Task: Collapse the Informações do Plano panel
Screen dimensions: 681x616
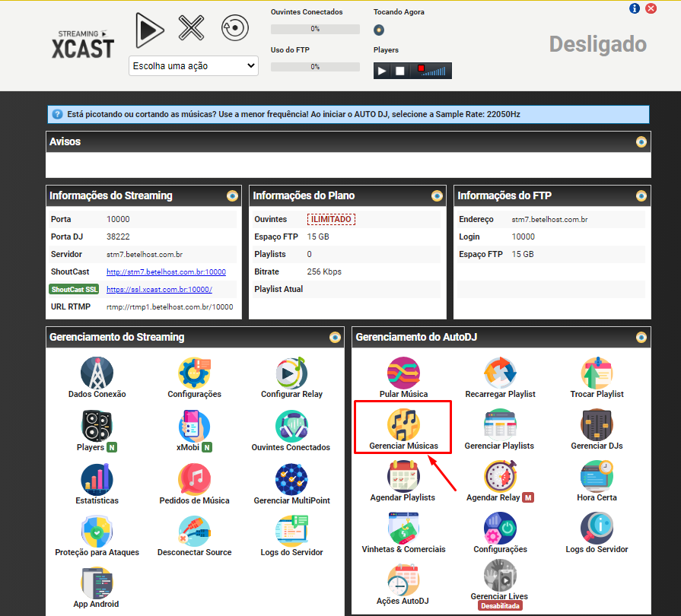Action: click(x=436, y=196)
